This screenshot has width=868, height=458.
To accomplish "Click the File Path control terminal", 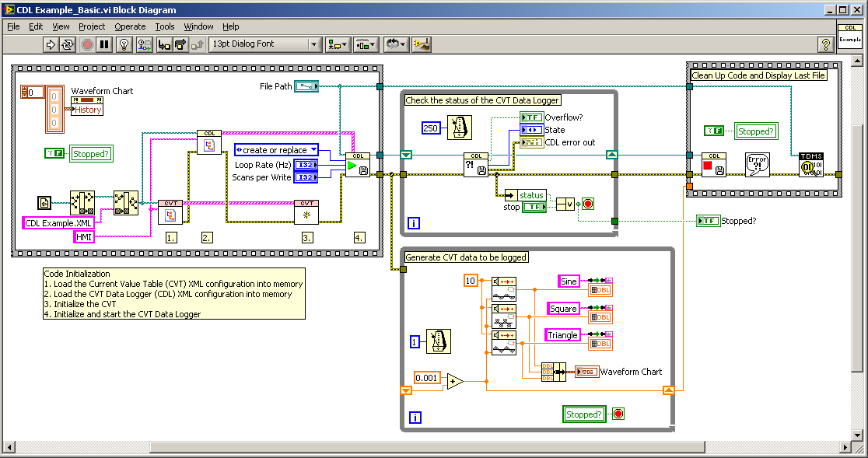I will click(x=306, y=86).
